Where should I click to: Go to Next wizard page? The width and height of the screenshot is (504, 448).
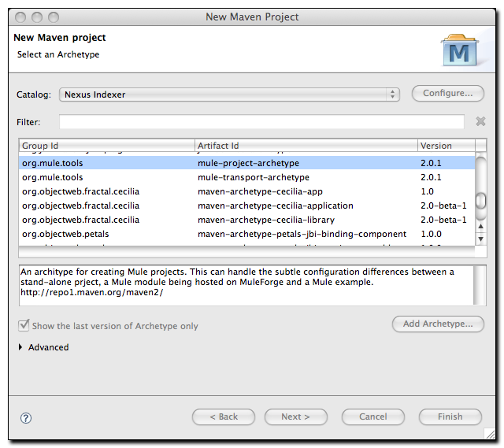pyautogui.click(x=296, y=417)
